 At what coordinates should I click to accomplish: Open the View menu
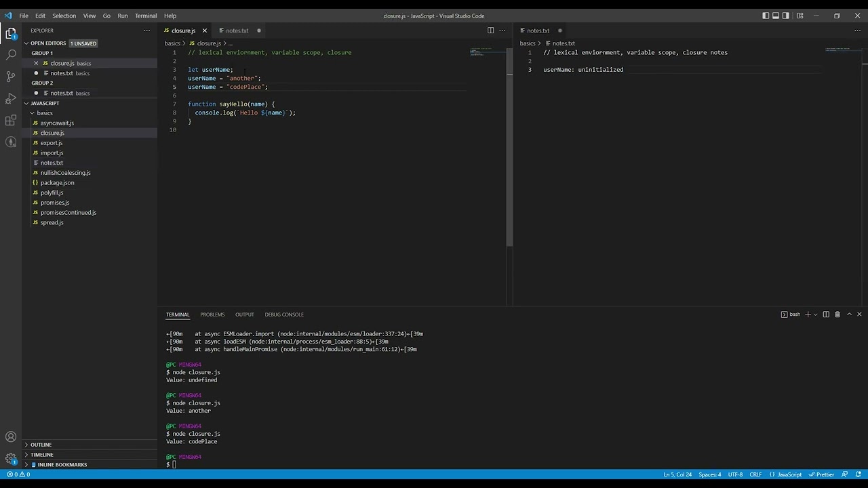tap(90, 16)
